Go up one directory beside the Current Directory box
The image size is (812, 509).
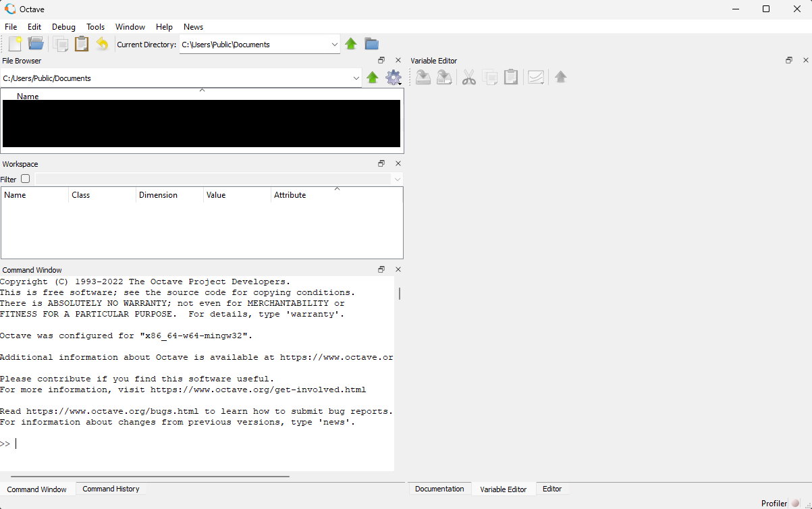tap(351, 44)
